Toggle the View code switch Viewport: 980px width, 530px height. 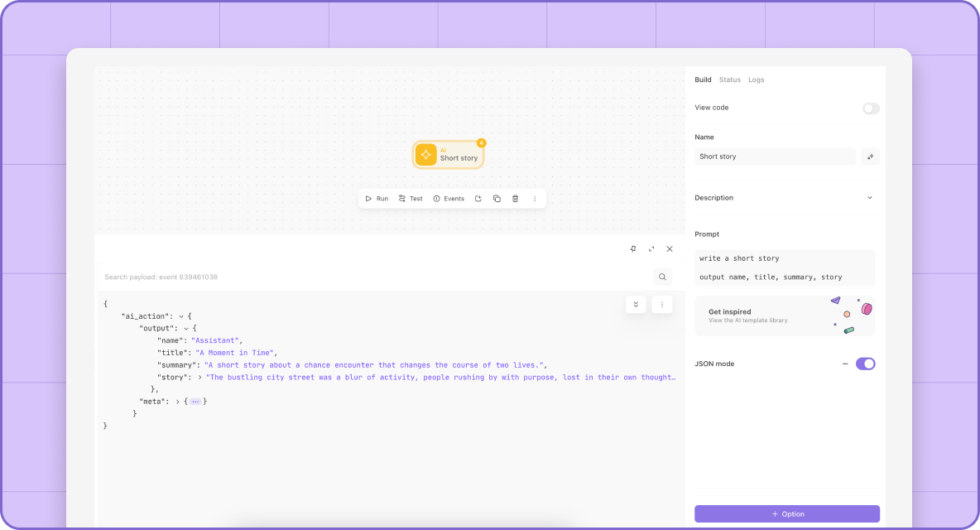[871, 108]
